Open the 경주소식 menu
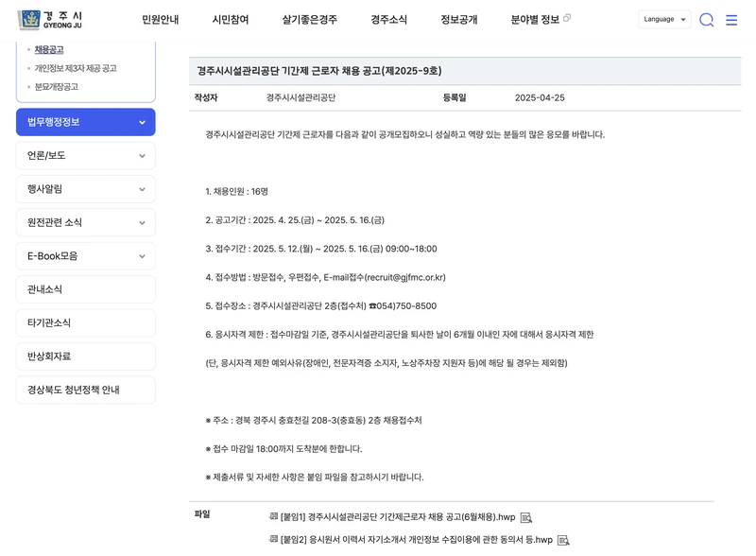Image resolution: width=756 pixels, height=556 pixels. [390, 18]
